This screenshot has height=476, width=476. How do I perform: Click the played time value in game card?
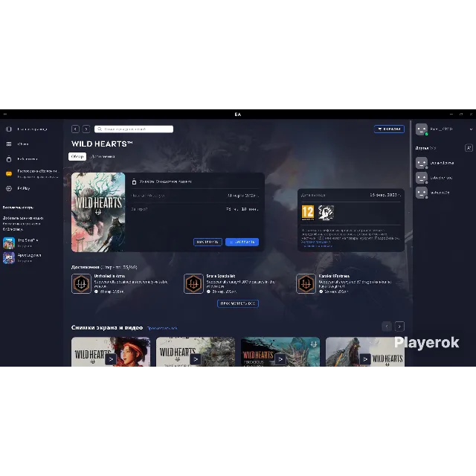242,209
